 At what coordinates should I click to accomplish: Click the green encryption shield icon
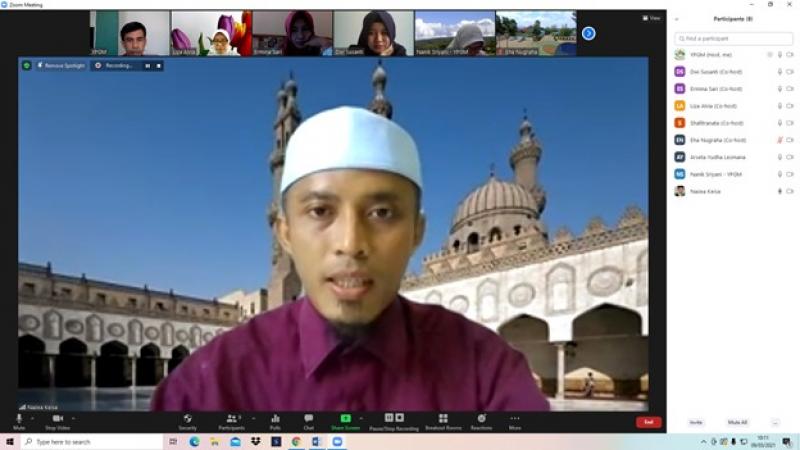27,65
